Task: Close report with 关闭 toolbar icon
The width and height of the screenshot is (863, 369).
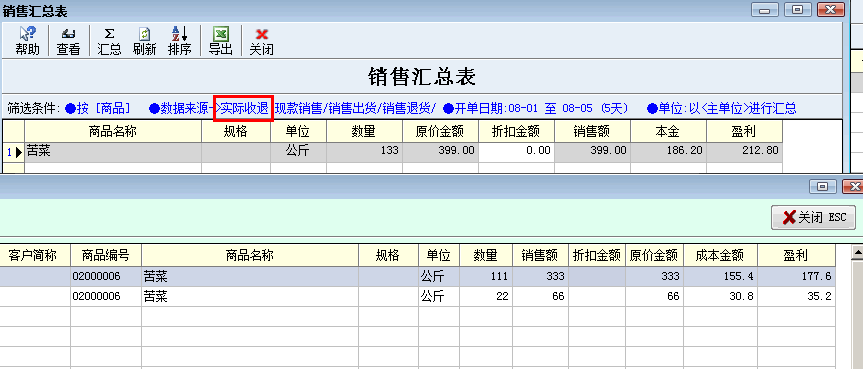Action: coord(261,41)
